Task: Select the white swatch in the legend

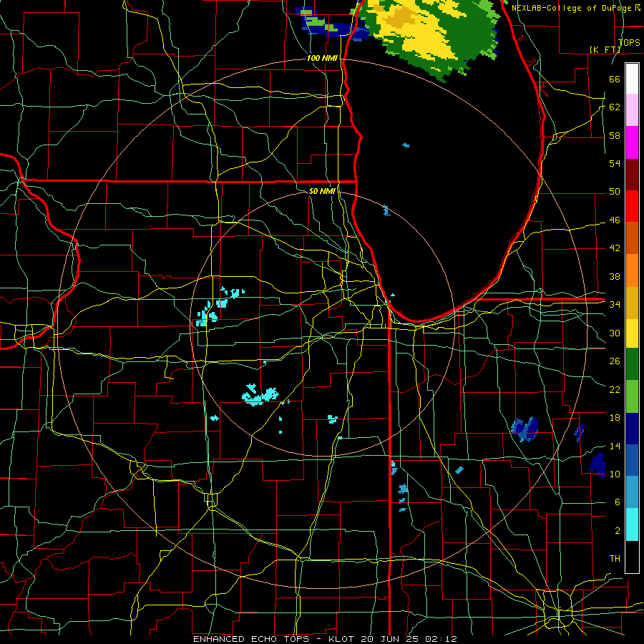Action: point(632,79)
